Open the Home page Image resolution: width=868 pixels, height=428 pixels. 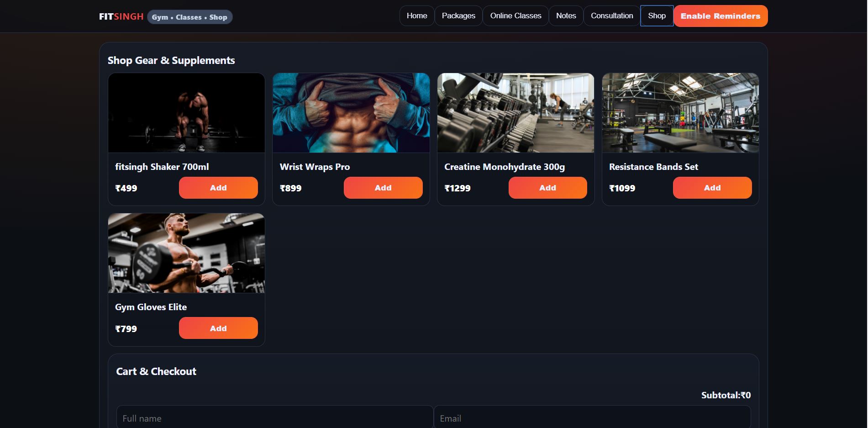[x=416, y=16]
